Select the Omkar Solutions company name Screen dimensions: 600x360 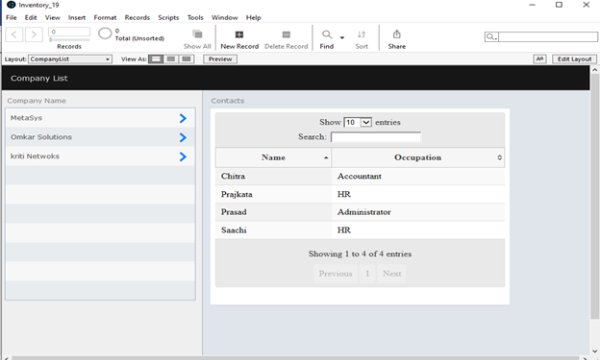[x=41, y=137]
